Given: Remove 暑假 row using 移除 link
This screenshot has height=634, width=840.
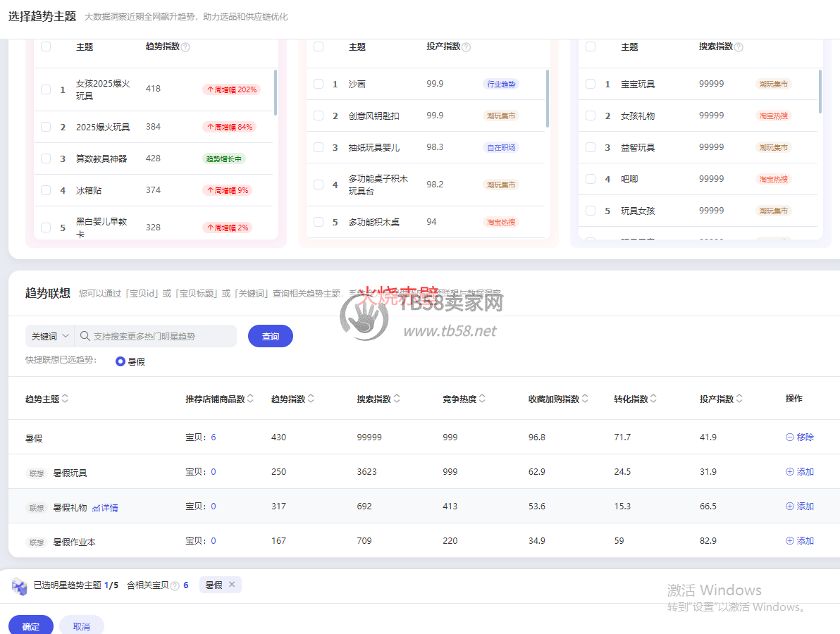Looking at the screenshot, I should pyautogui.click(x=800, y=437).
